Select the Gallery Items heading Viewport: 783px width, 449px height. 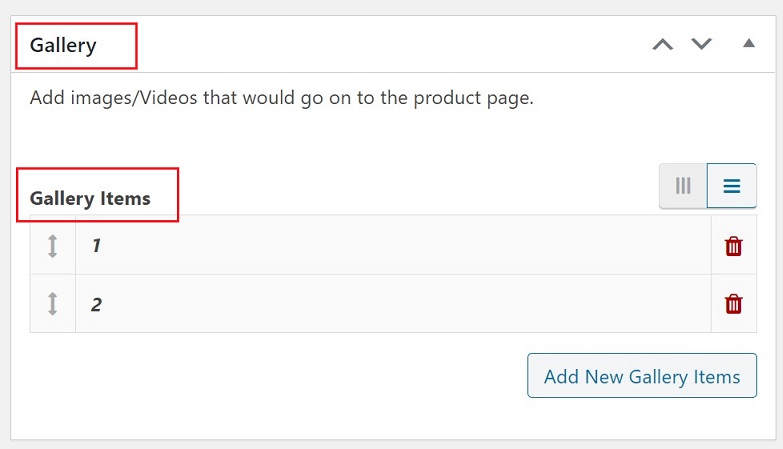(x=90, y=198)
